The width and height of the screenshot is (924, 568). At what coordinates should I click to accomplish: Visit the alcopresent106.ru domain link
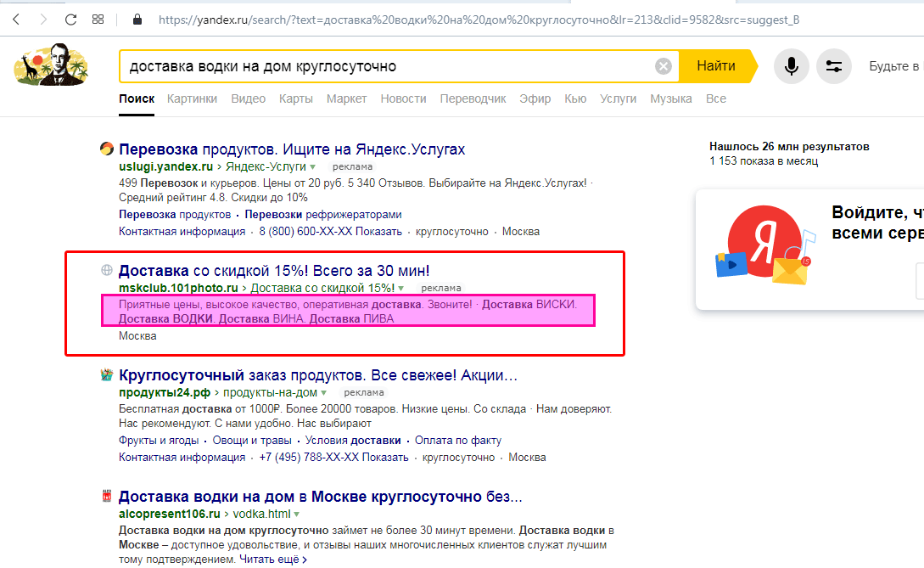(x=170, y=515)
